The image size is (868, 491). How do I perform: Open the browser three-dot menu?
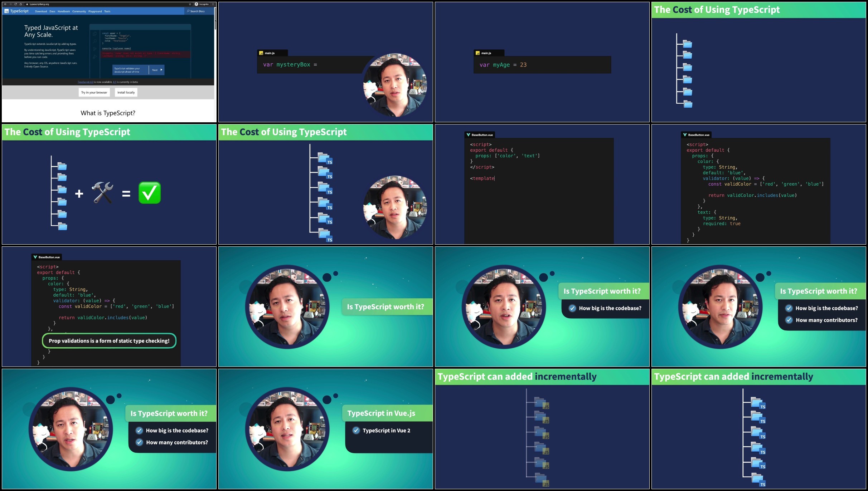point(213,4)
